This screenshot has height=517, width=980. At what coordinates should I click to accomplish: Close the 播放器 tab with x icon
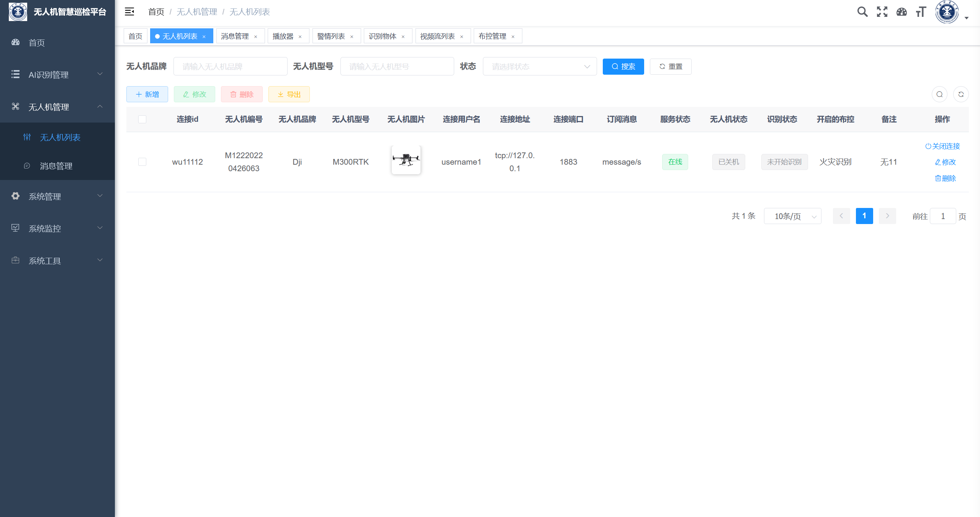(x=300, y=37)
